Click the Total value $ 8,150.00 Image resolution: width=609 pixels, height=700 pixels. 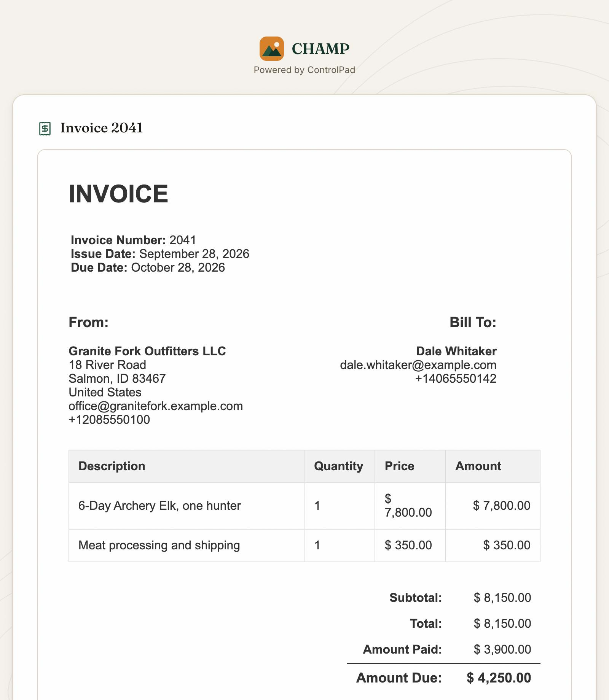coord(502,624)
